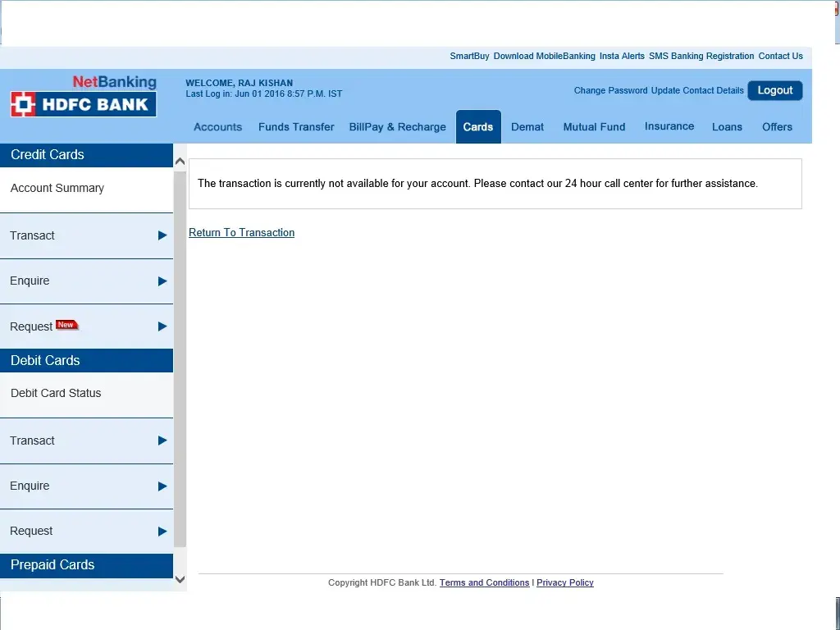840x630 pixels.
Task: Click the transaction not available message
Action: pos(478,183)
